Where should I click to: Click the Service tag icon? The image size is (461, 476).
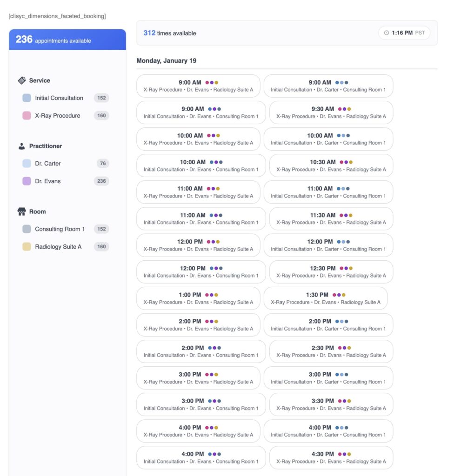(x=22, y=80)
